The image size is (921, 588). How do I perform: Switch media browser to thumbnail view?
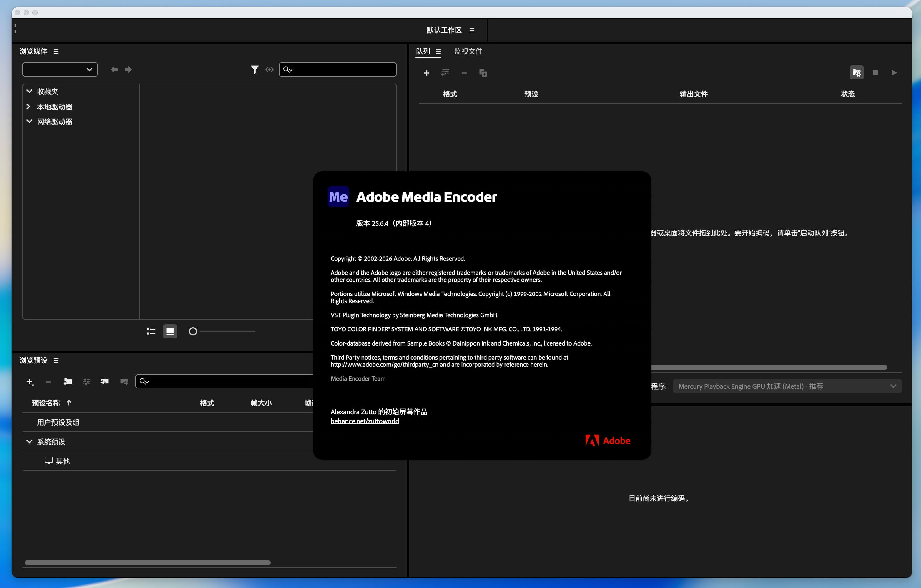(x=170, y=331)
